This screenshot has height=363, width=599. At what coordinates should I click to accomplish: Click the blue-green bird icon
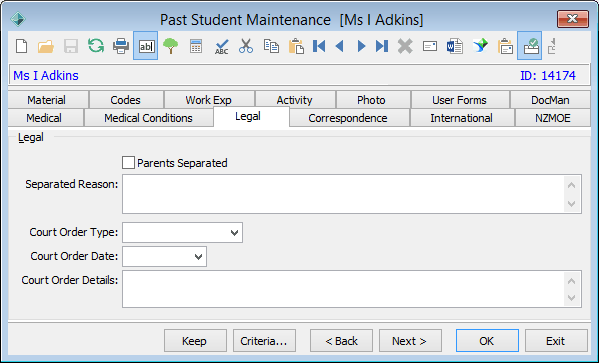tap(480, 46)
